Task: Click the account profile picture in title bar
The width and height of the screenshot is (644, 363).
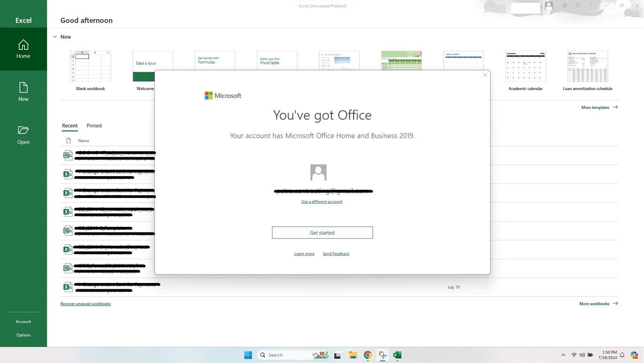Action: coord(549,6)
